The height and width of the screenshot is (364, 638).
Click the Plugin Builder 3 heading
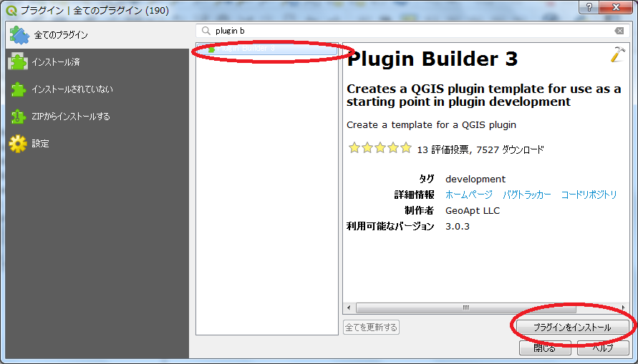432,59
